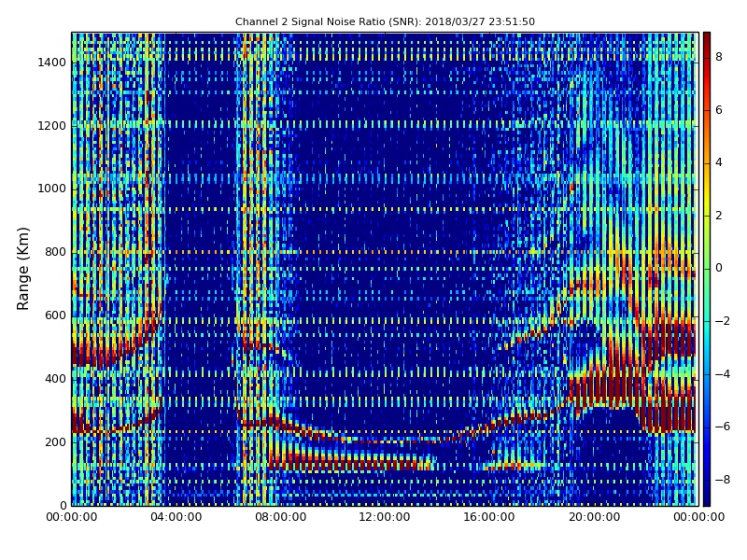Click the 1400 range axis tick label
This screenshot has height=560, width=747.
[x=52, y=63]
